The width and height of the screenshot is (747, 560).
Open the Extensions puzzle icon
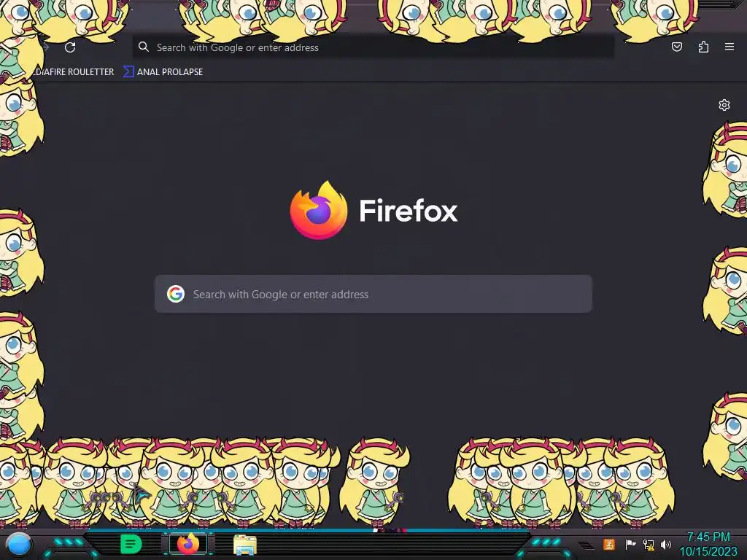(x=703, y=47)
